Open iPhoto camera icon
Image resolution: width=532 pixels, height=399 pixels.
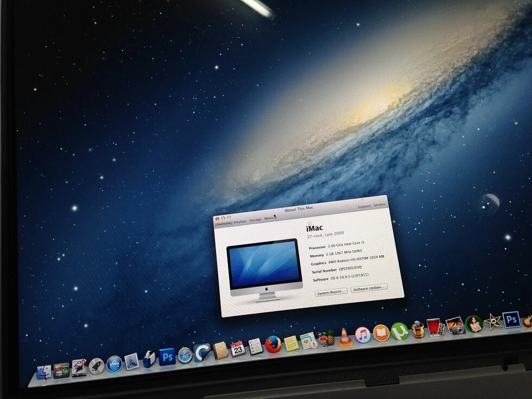(x=455, y=325)
